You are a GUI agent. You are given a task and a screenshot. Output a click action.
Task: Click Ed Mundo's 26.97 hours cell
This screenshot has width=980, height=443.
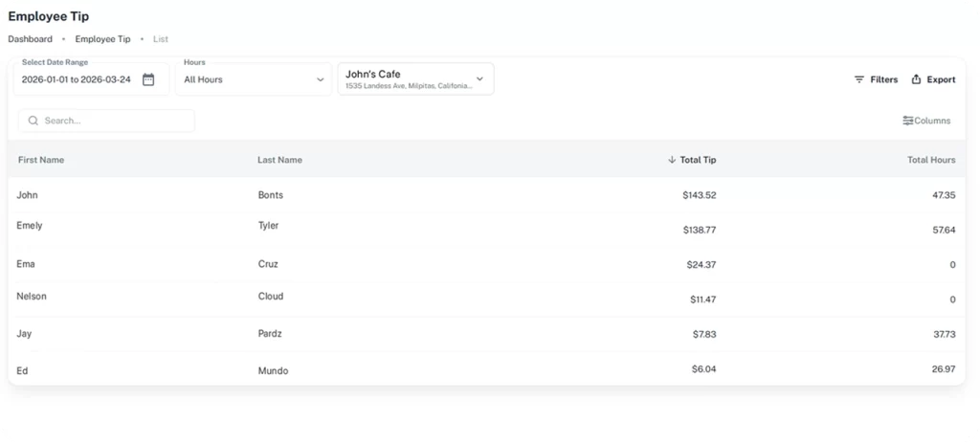pyautogui.click(x=942, y=368)
